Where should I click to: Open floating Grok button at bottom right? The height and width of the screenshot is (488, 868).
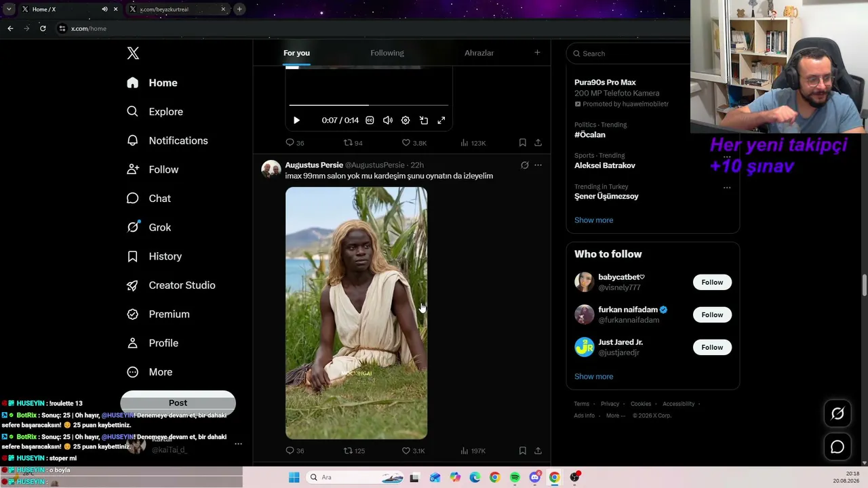837,413
